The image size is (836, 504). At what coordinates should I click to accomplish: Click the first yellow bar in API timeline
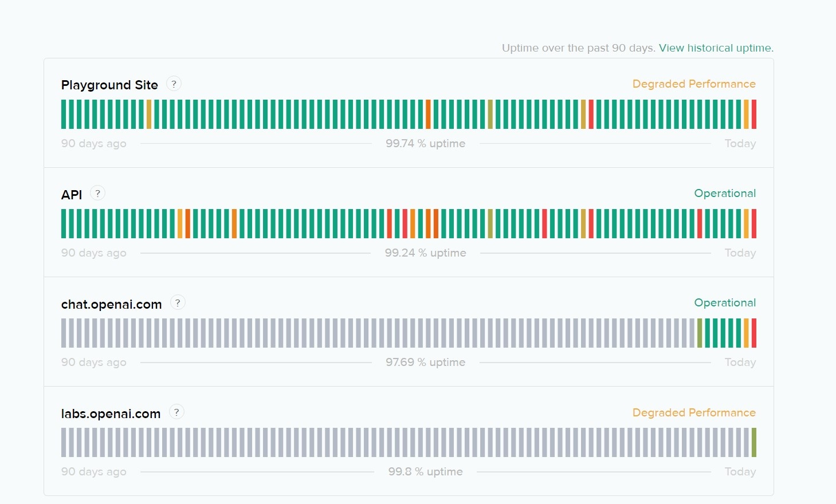tap(180, 223)
